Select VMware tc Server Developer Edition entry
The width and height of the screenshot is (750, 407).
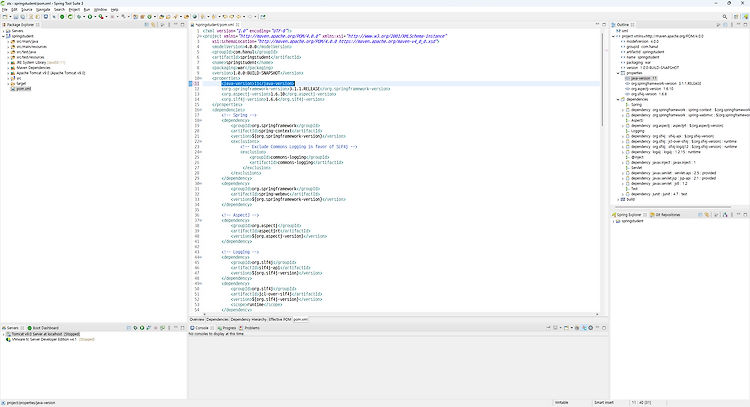point(51,339)
